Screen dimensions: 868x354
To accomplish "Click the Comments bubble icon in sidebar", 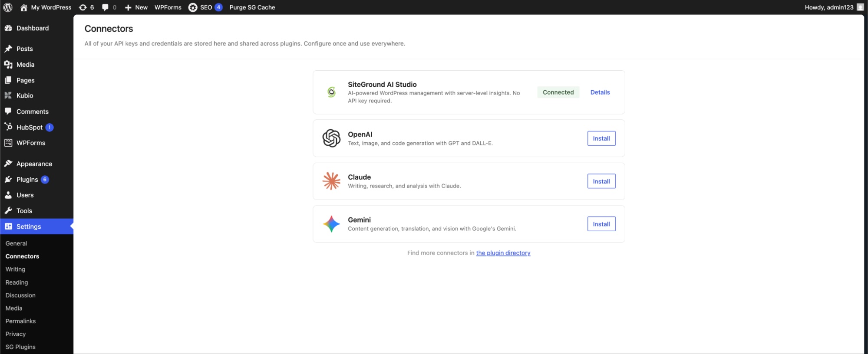I will tap(8, 111).
